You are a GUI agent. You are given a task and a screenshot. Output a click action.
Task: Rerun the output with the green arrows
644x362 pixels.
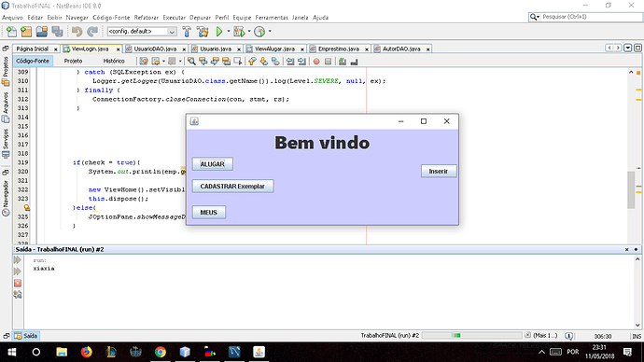(17, 259)
